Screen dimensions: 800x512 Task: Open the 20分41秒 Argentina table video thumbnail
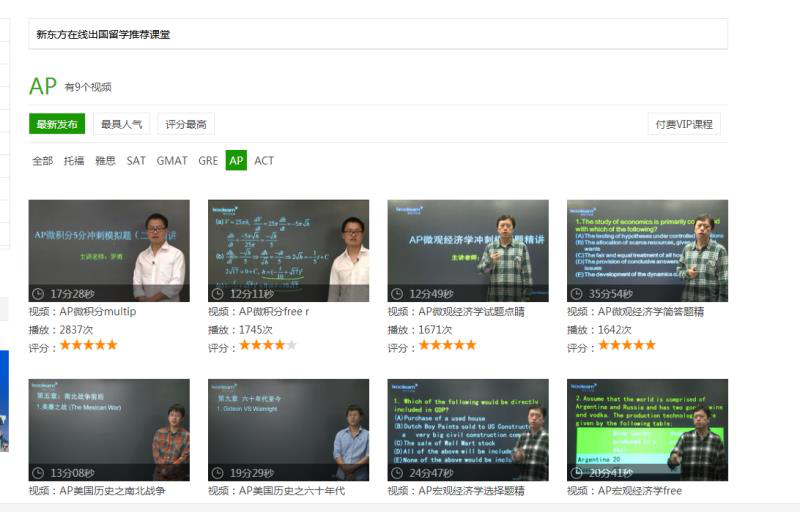(647, 430)
